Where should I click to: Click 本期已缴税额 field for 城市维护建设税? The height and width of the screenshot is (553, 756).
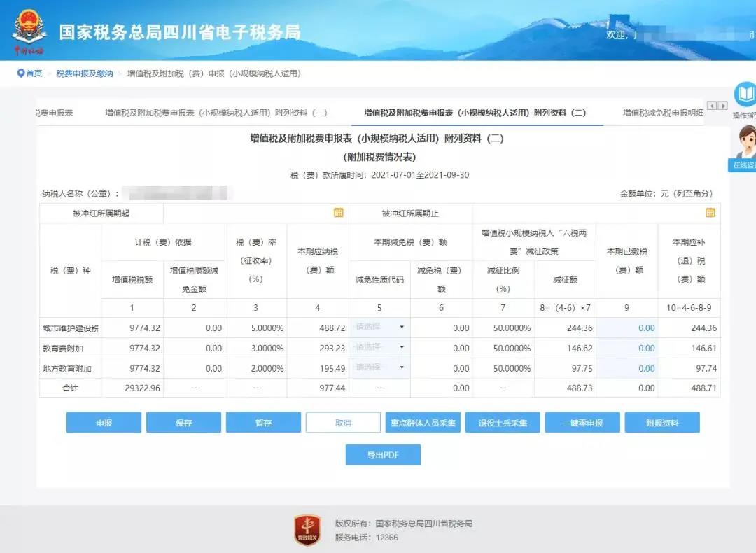point(626,328)
